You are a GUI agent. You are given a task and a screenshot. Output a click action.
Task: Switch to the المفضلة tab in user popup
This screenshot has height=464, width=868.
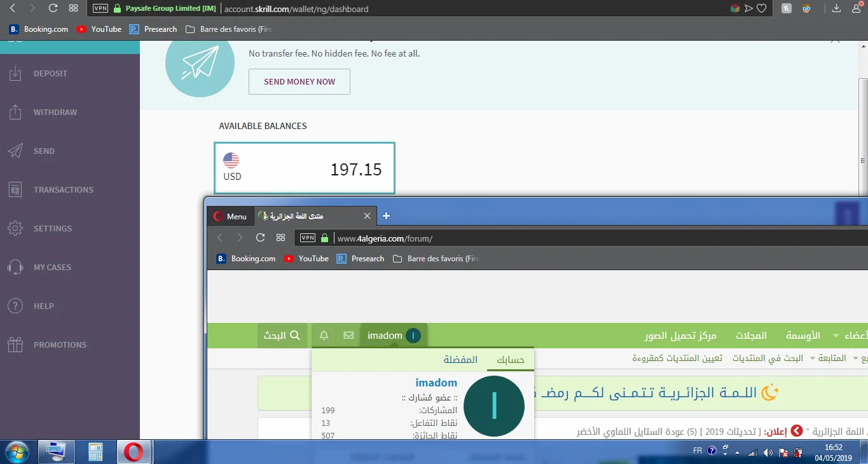click(x=460, y=360)
